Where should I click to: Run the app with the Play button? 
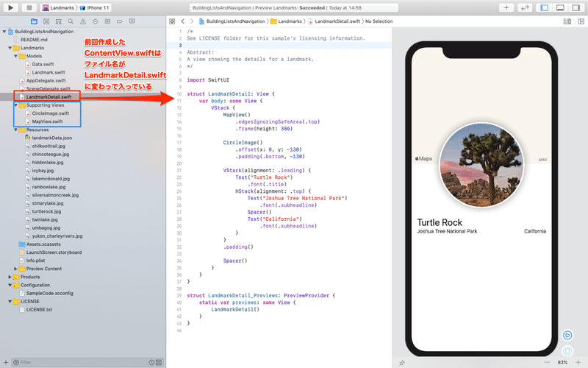(10, 7)
